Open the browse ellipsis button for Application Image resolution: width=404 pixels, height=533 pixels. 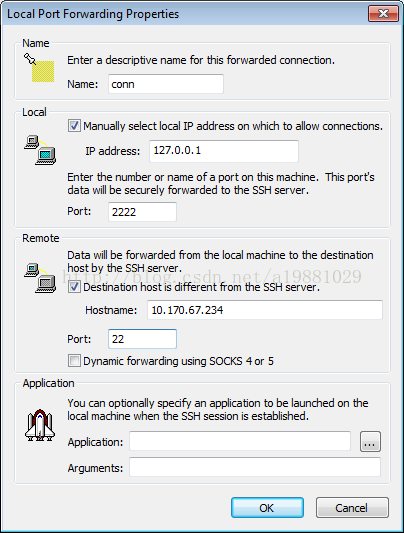(370, 442)
